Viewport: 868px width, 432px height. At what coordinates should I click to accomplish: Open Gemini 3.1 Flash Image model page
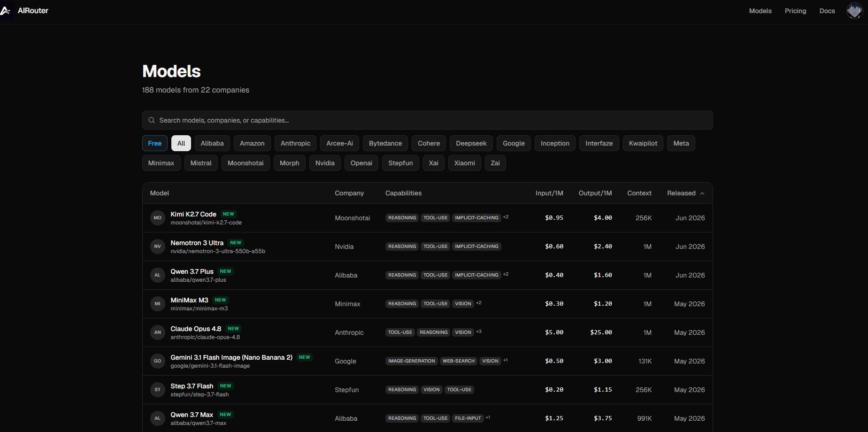[x=231, y=357]
